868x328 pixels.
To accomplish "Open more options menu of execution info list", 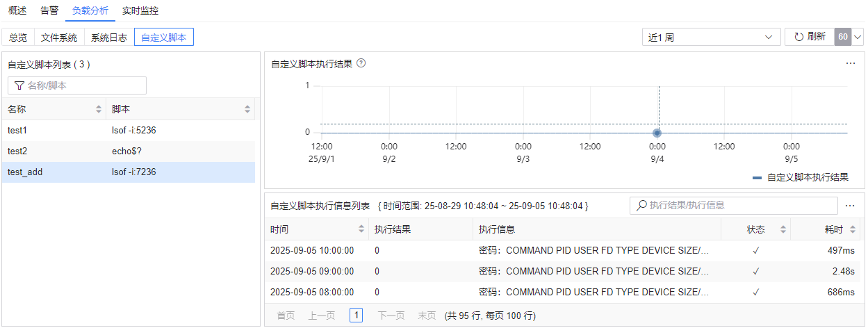I will 851,206.
